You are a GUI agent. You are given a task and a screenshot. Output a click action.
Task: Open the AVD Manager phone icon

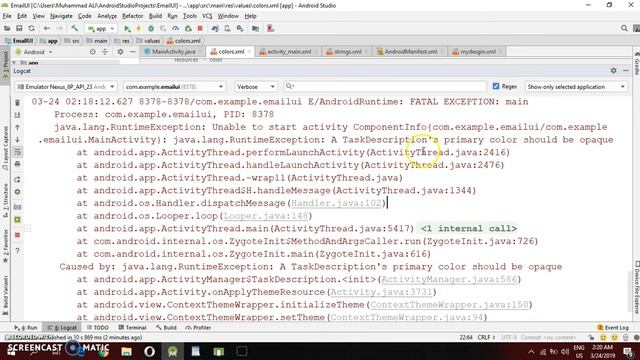227,29
